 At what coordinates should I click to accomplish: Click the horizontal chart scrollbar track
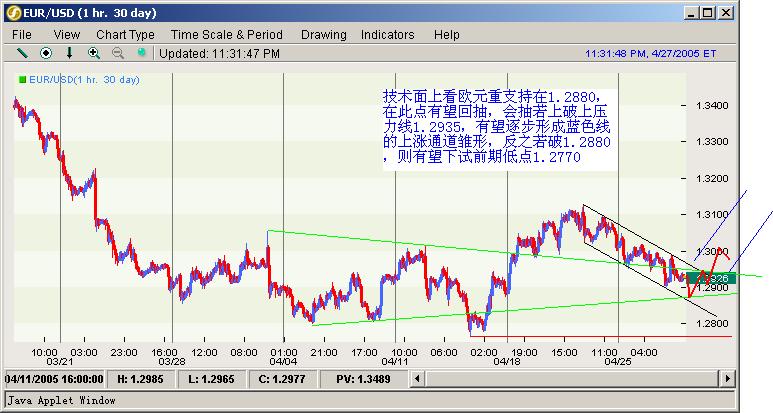(572, 379)
